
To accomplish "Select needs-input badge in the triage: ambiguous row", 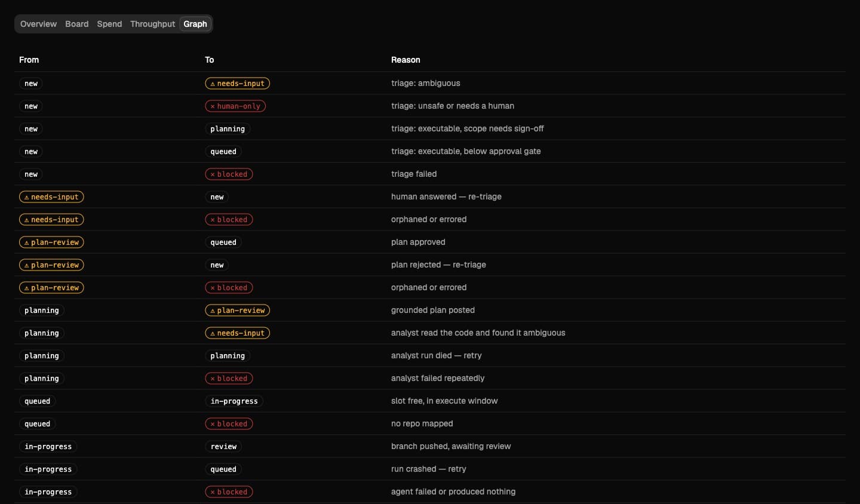I will [237, 84].
